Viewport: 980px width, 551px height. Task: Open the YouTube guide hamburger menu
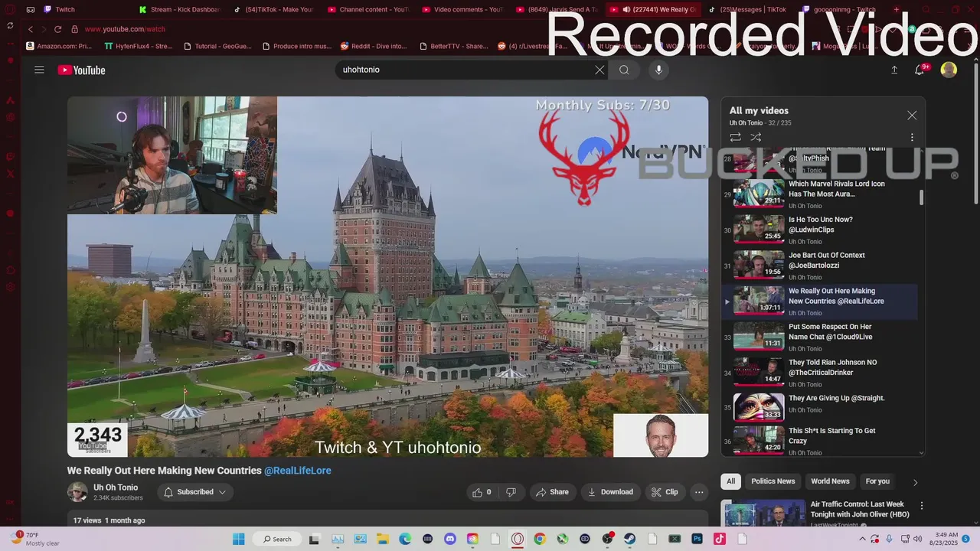point(39,70)
